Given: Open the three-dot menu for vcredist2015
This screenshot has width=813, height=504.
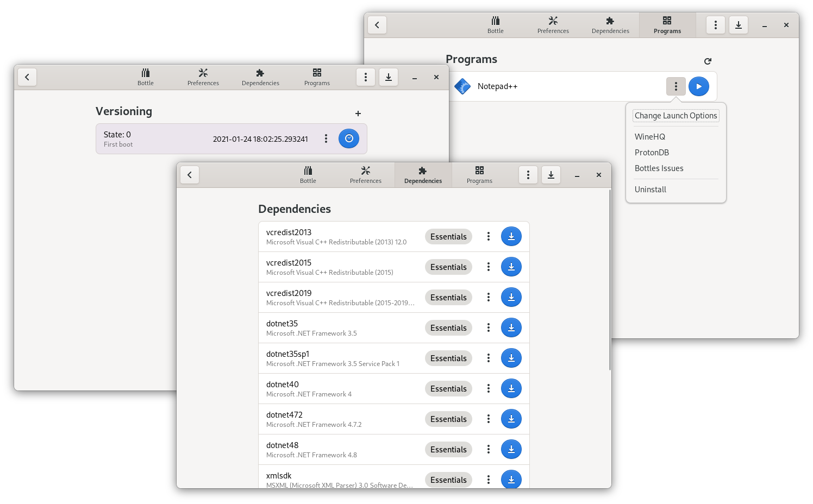Looking at the screenshot, I should pyautogui.click(x=488, y=267).
